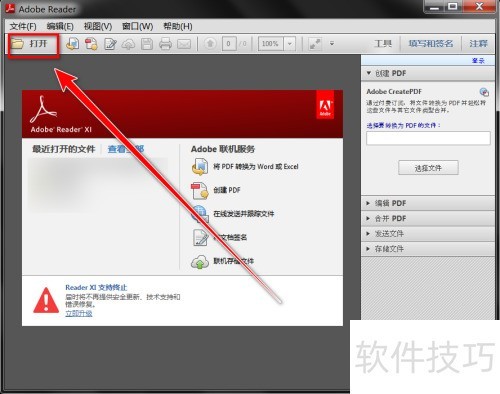Close the Adobe Reader window

tap(479, 7)
